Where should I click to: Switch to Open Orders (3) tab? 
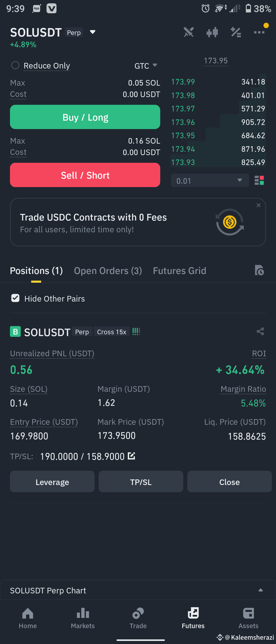point(108,271)
